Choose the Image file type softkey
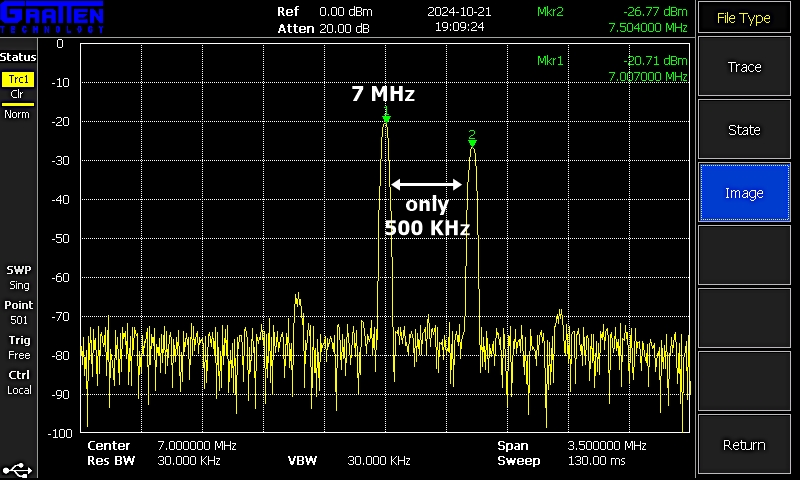Image resolution: width=800 pixels, height=480 pixels. click(x=744, y=193)
